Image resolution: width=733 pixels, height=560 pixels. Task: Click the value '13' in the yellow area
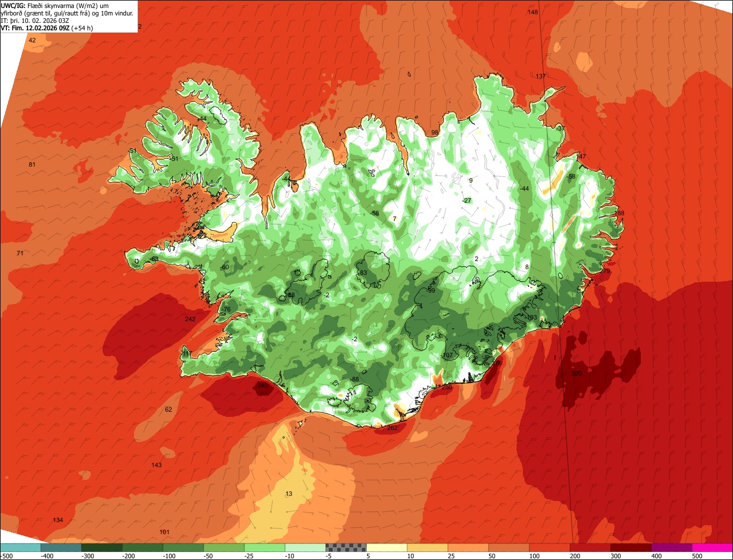click(289, 494)
